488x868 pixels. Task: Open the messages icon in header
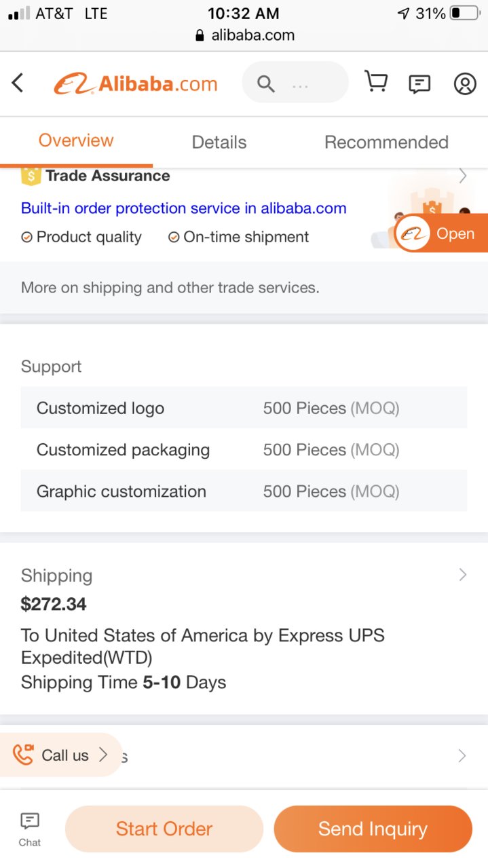point(419,84)
